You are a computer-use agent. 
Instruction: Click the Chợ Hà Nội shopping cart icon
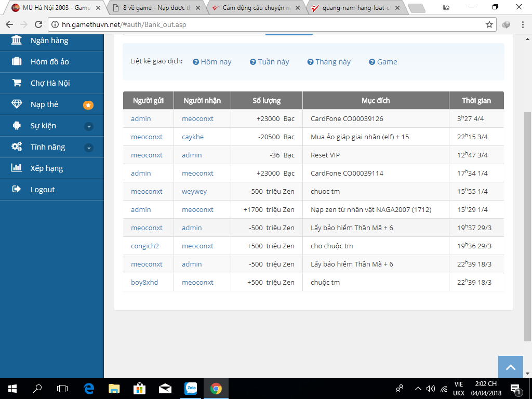(16, 83)
